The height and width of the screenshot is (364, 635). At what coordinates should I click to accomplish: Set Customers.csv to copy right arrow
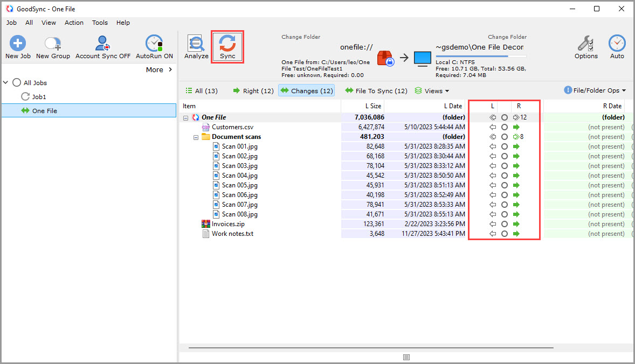point(516,127)
